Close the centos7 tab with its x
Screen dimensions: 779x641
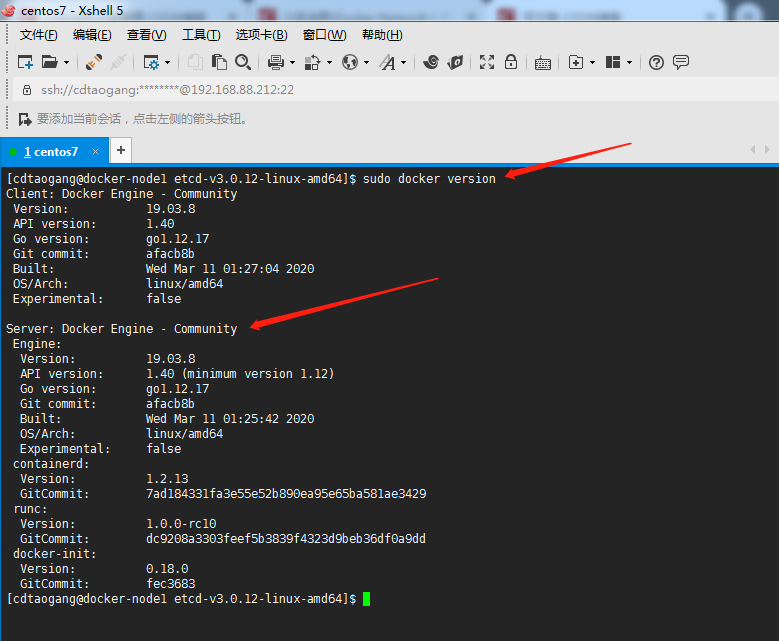pos(95,152)
